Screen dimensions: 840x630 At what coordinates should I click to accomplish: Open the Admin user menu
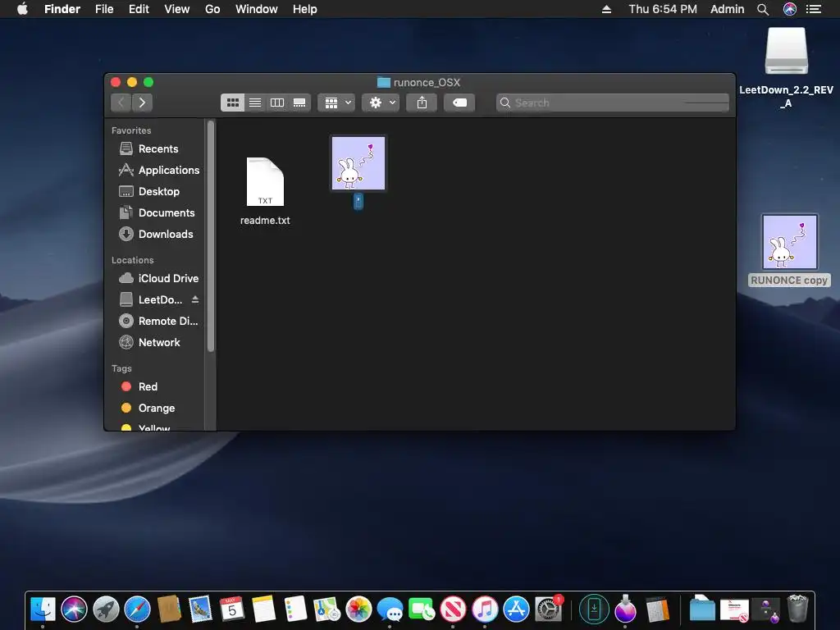(727, 9)
